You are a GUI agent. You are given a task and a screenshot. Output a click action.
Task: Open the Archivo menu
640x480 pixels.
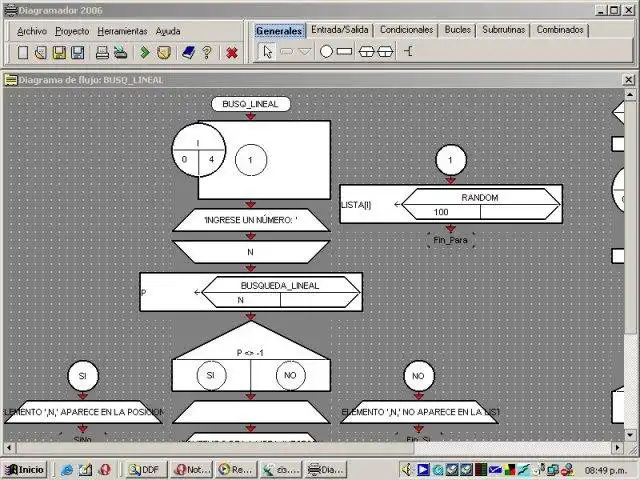tap(32, 31)
